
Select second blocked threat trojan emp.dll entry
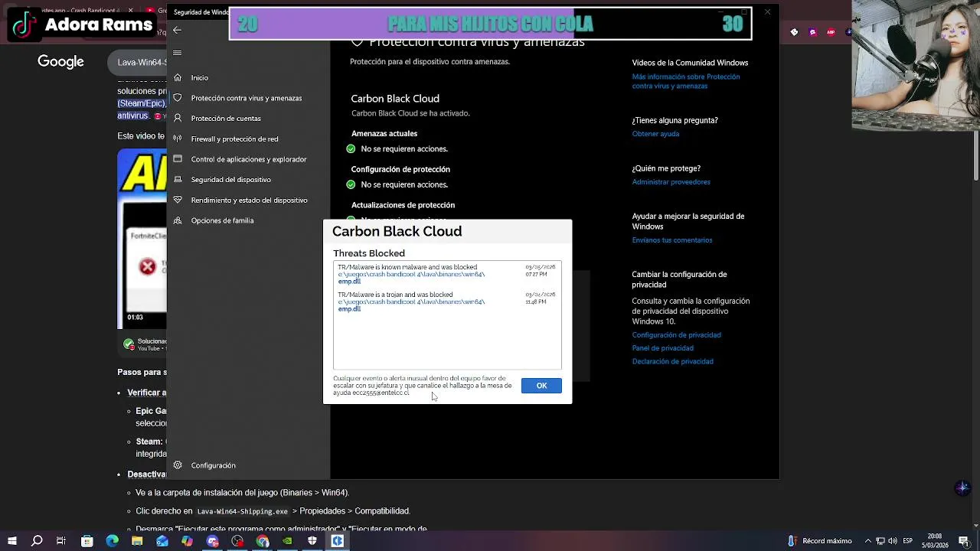[447, 302]
